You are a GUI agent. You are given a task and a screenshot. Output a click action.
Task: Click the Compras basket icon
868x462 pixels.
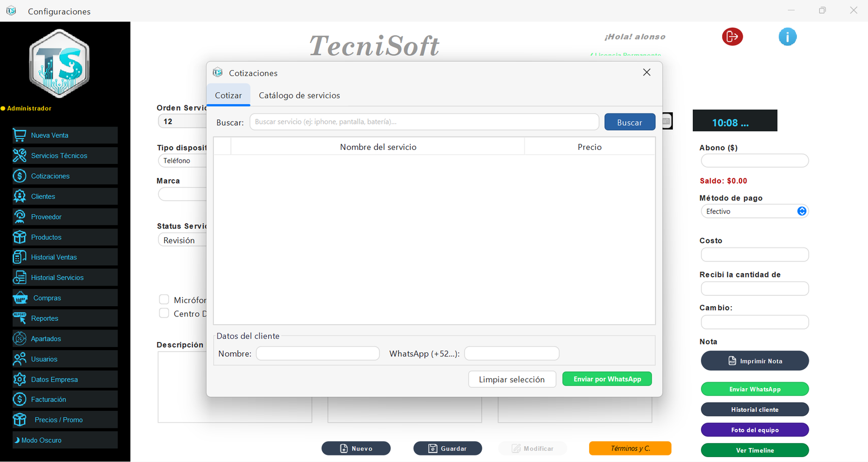[x=20, y=298]
